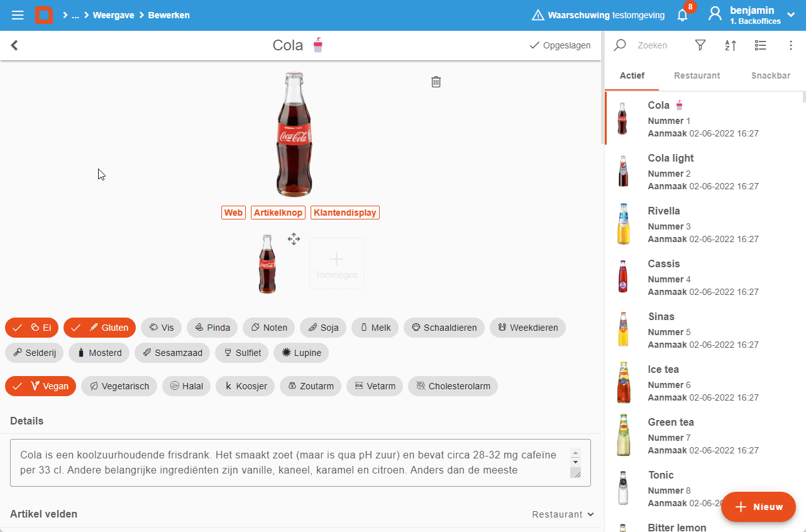
Task: Open the A-Z sort order icon
Action: pyautogui.click(x=731, y=45)
